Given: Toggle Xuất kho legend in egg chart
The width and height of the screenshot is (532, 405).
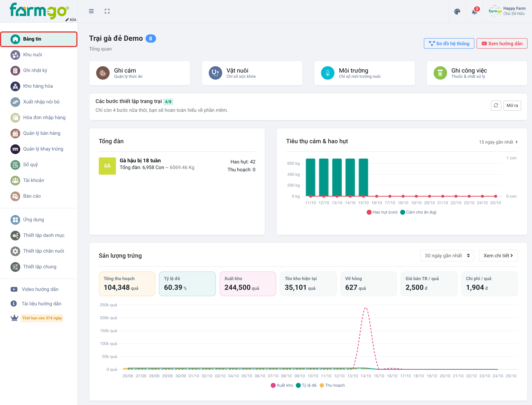Looking at the screenshot, I should [282, 385].
